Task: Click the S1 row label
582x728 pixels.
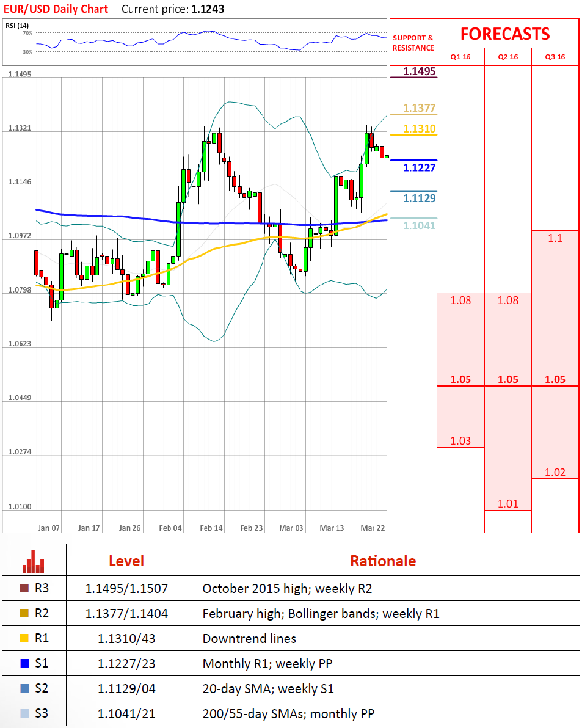Action: point(42,663)
